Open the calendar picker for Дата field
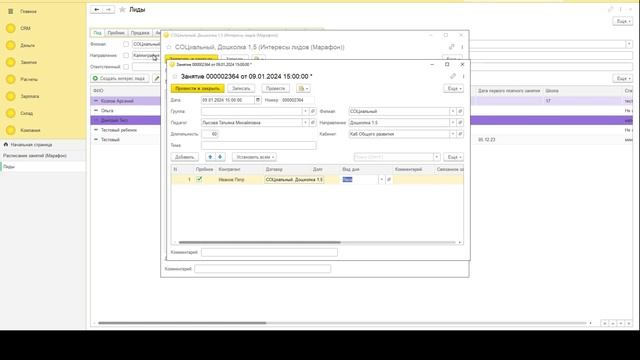Viewport: 640px width, 360px height. coord(258,100)
